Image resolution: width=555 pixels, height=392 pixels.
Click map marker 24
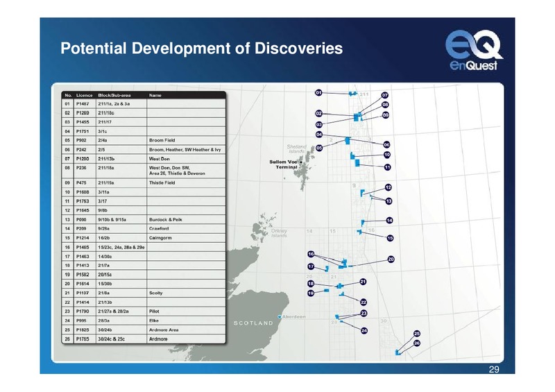point(364,330)
